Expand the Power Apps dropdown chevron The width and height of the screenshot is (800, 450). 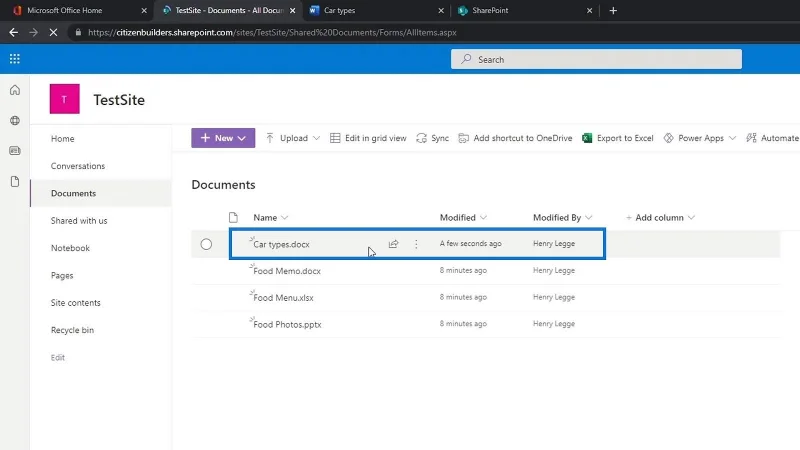click(733, 138)
